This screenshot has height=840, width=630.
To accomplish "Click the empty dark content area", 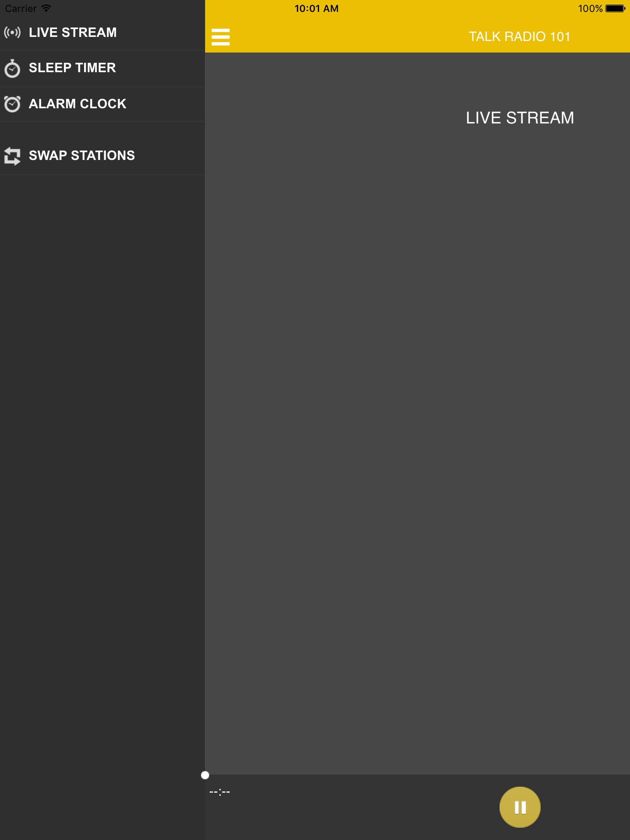I will click(418, 451).
